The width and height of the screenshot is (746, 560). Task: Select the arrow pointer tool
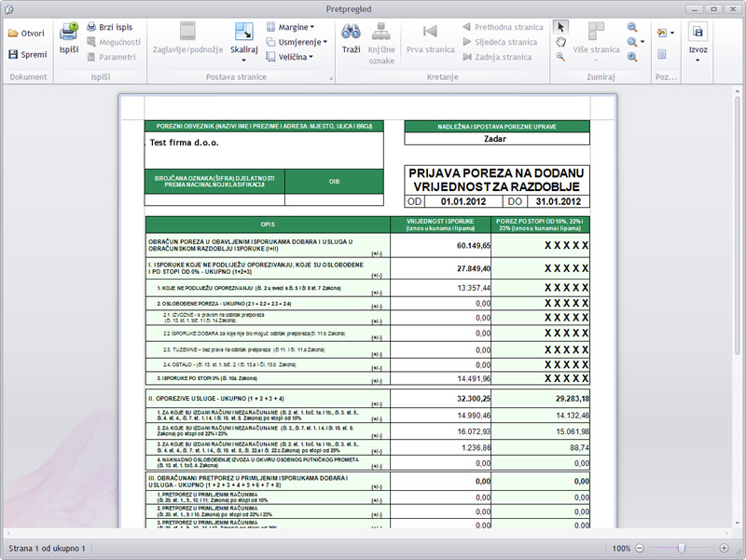560,27
